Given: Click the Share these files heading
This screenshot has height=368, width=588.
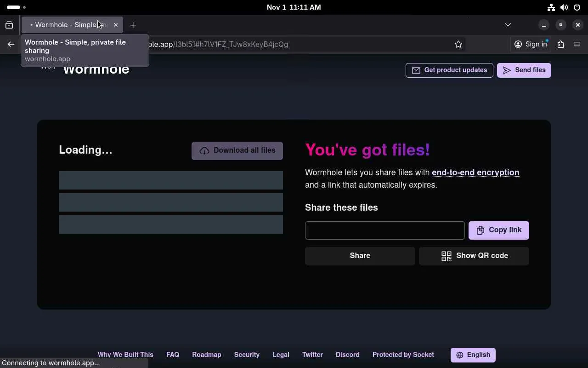Looking at the screenshot, I should coord(341,207).
